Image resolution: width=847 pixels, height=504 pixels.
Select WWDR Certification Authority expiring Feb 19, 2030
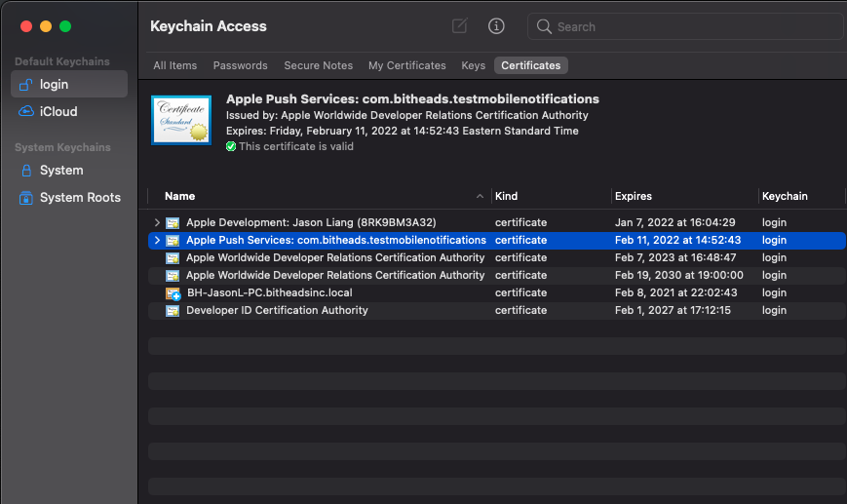497,276
